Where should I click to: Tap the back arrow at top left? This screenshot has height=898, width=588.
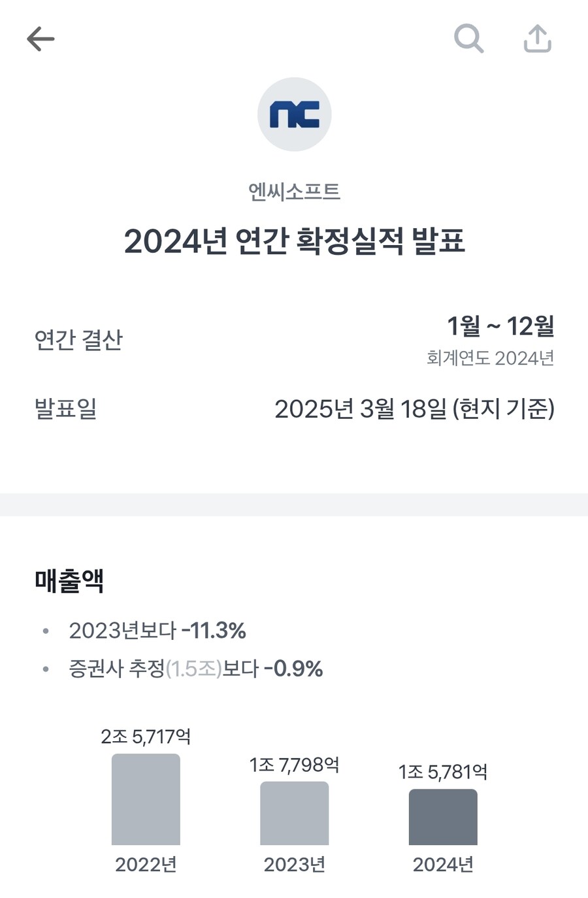click(41, 38)
